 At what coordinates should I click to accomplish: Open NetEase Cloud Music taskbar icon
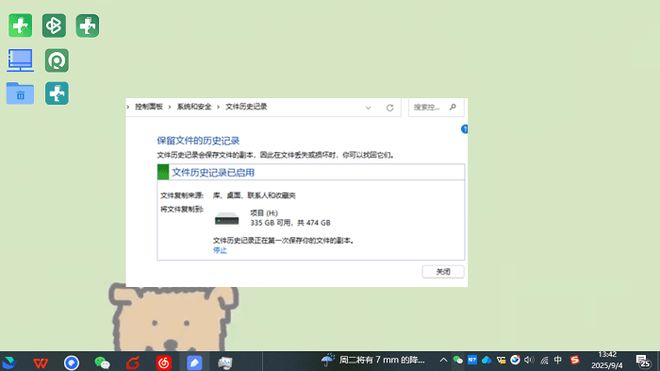[x=164, y=363]
